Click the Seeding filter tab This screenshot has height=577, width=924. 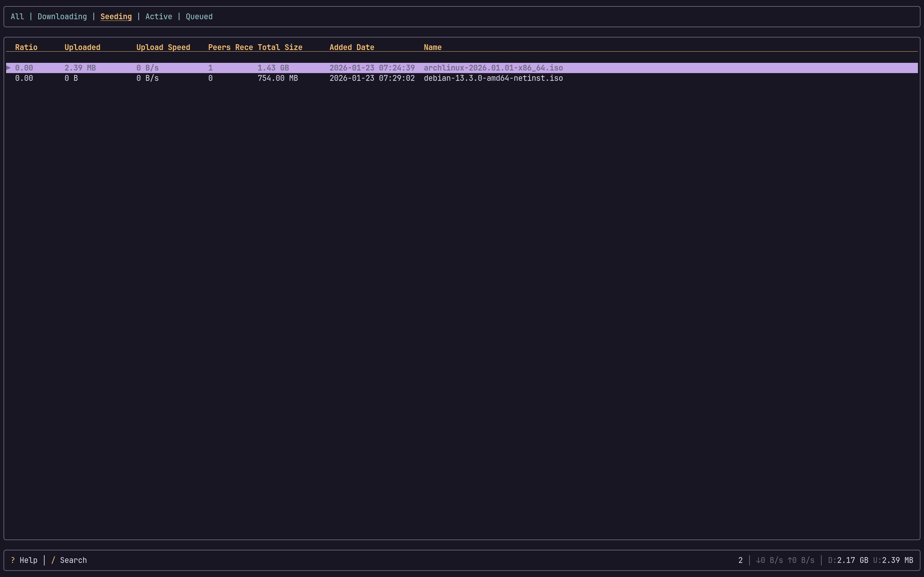click(116, 16)
